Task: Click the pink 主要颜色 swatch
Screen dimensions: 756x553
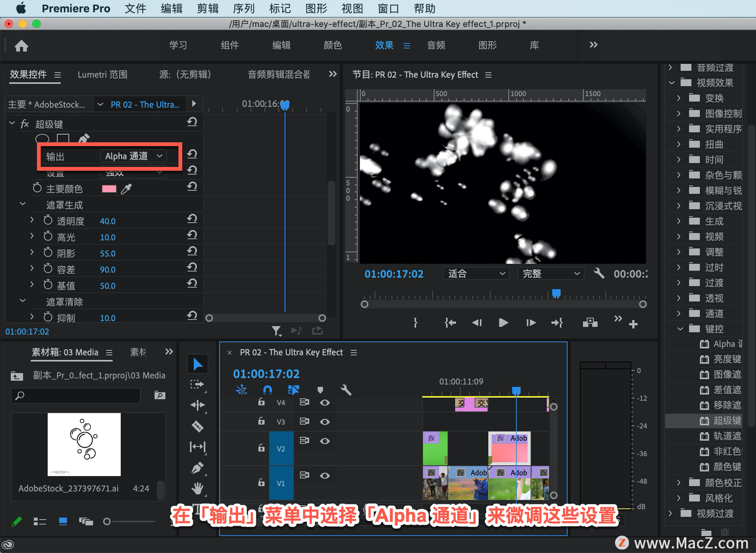Action: pos(109,189)
